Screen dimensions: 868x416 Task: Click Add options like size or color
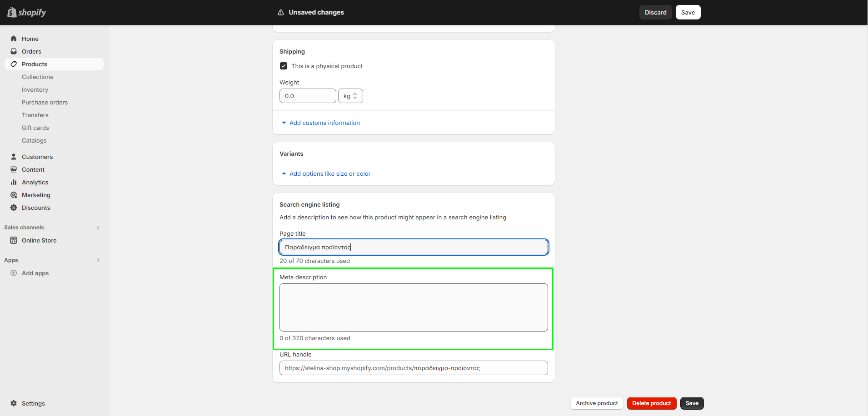(330, 173)
